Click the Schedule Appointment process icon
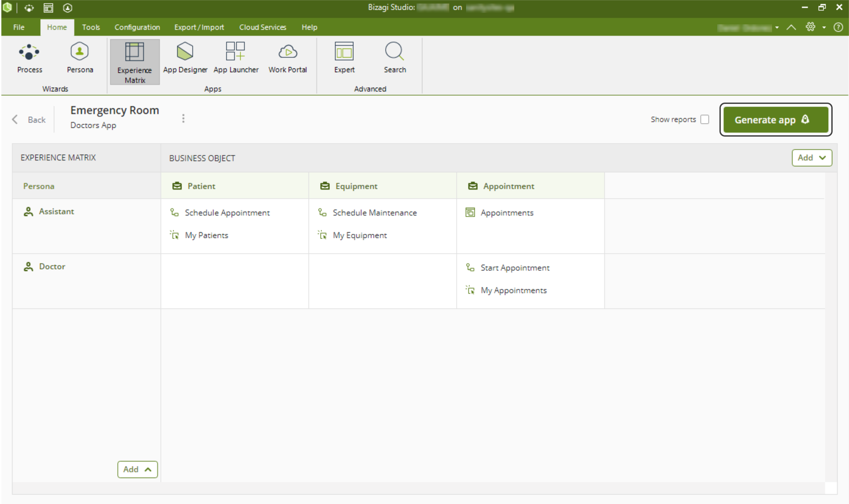The image size is (849, 504). tap(175, 213)
